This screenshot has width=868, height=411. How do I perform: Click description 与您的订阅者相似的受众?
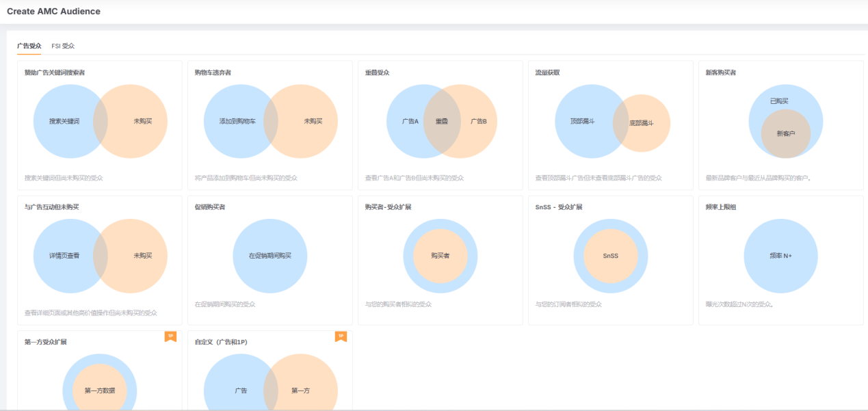(568, 304)
